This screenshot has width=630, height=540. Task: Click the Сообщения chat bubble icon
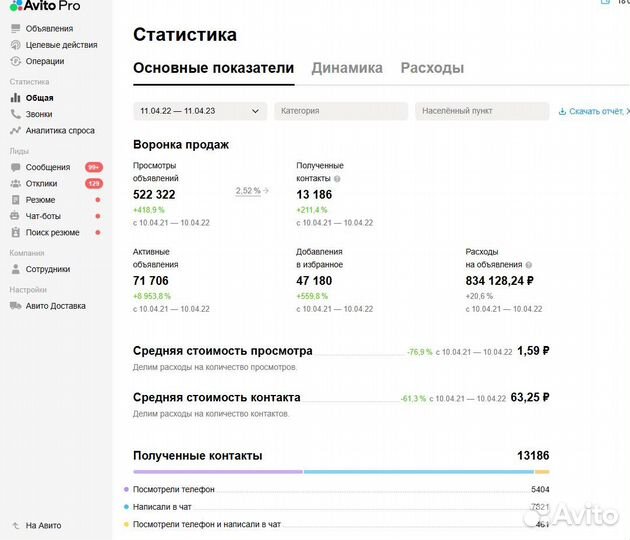point(16,167)
